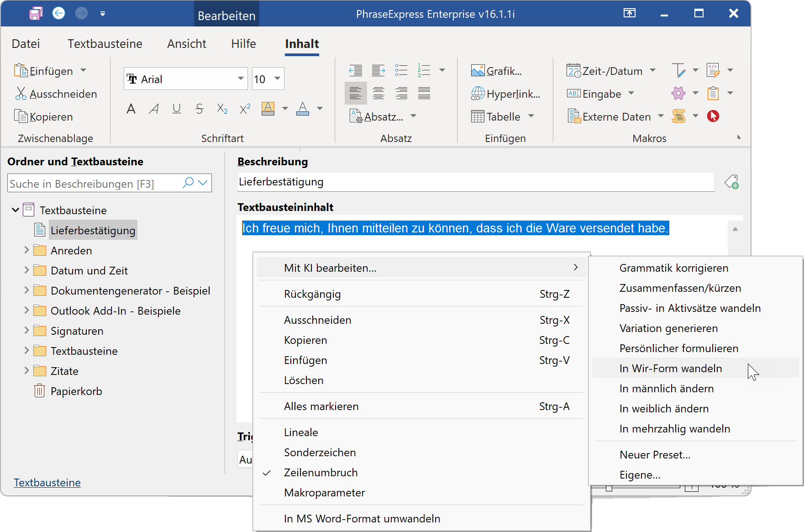Open the Textbausteine ribbon tab
This screenshot has height=532, width=804.
(105, 44)
